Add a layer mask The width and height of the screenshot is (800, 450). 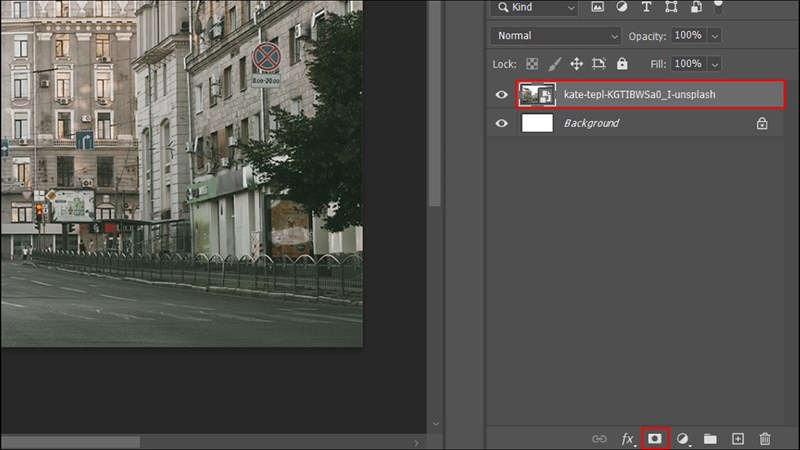(x=655, y=438)
